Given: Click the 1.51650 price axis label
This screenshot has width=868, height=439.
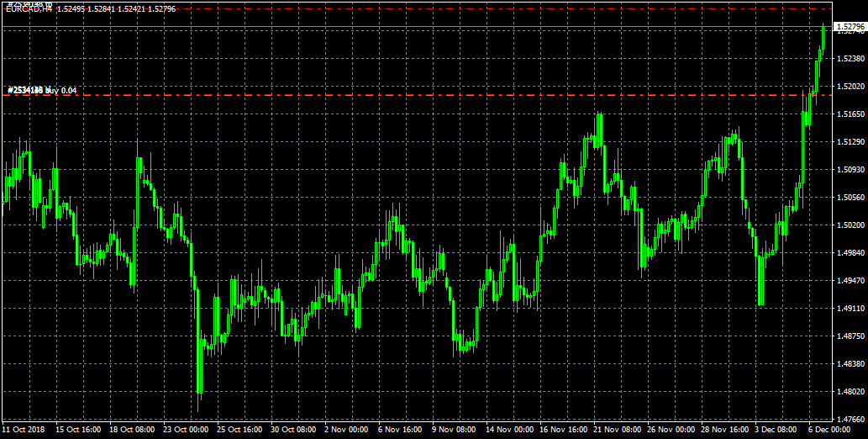Looking at the screenshot, I should tap(851, 114).
